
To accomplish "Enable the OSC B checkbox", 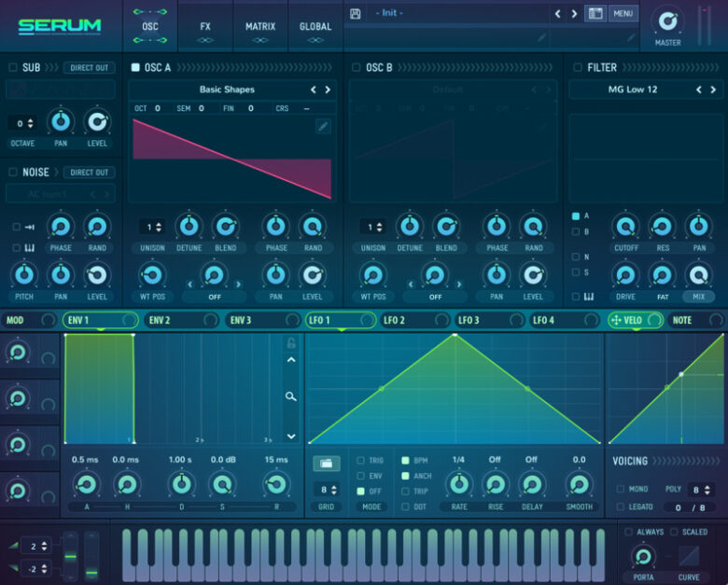I will (x=357, y=67).
